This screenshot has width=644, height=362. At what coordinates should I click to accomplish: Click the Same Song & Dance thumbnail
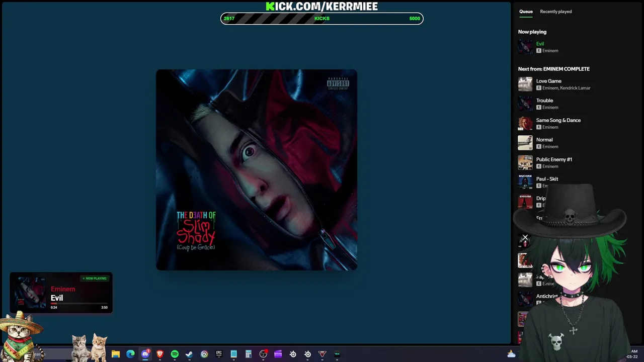pyautogui.click(x=525, y=123)
